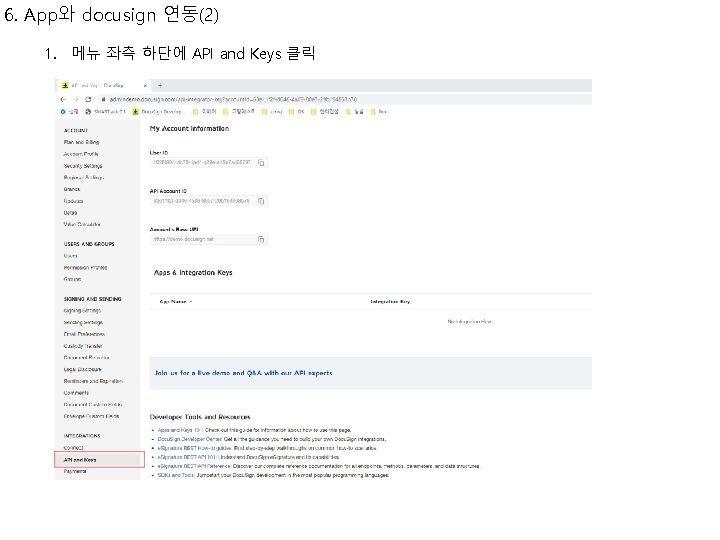Open Brands in sidebar
720x540 pixels.
[x=72, y=189]
